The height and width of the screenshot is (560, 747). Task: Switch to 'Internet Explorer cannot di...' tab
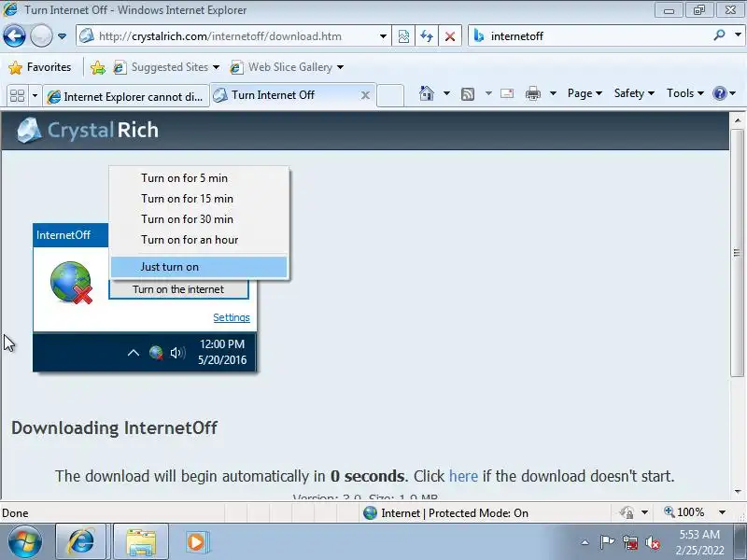point(126,97)
